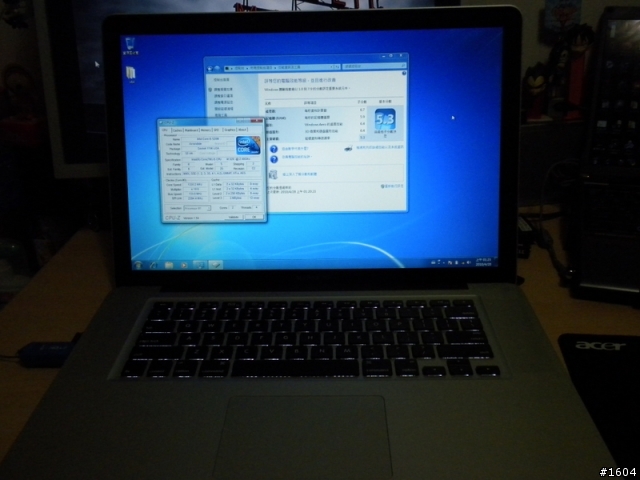
Task: Open the taskbar clock and date
Action: coord(483,262)
